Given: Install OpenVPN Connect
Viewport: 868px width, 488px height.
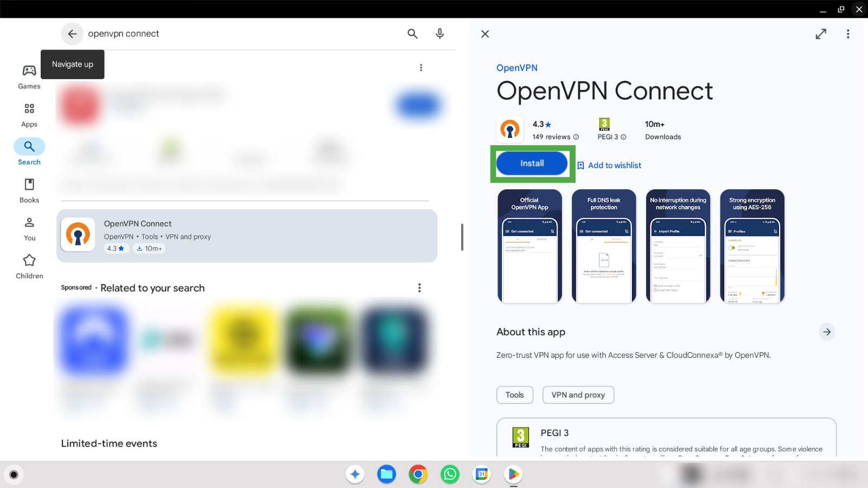Looking at the screenshot, I should [532, 163].
